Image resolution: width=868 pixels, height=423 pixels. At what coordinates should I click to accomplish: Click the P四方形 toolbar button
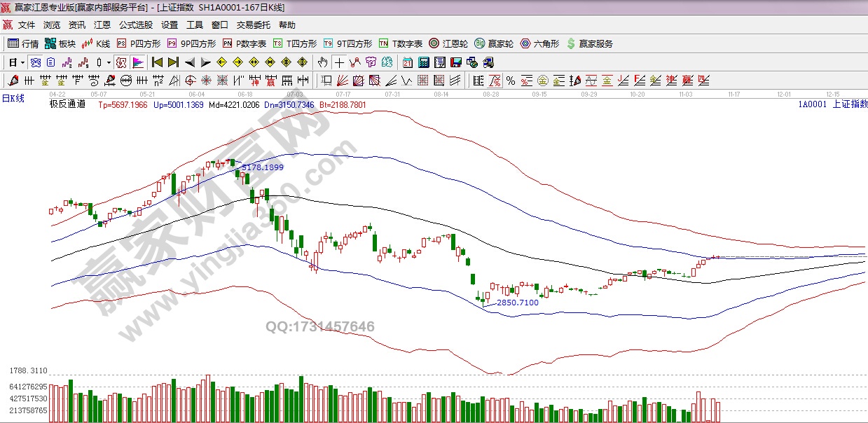(x=139, y=43)
